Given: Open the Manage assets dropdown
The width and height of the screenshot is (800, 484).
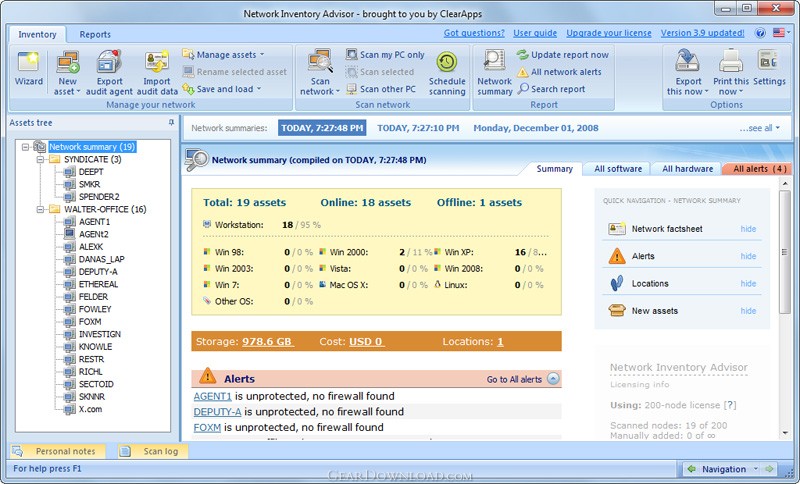Looking at the screenshot, I should tap(230, 54).
